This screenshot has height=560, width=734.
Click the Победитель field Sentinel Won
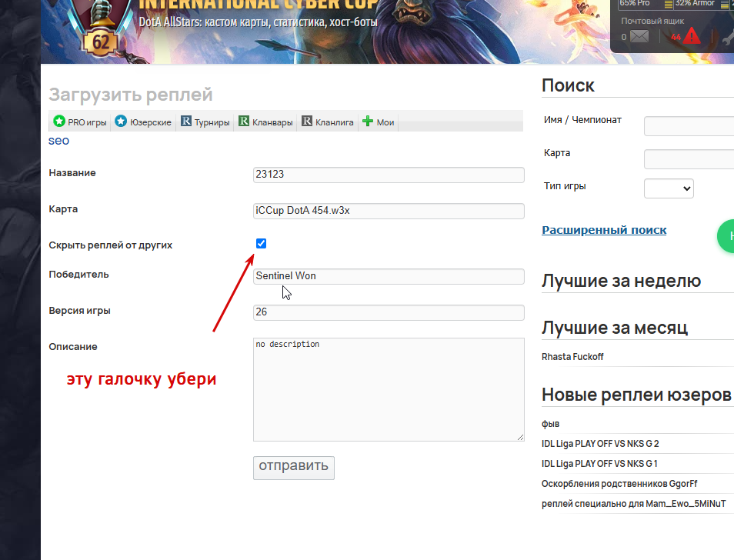(x=389, y=276)
